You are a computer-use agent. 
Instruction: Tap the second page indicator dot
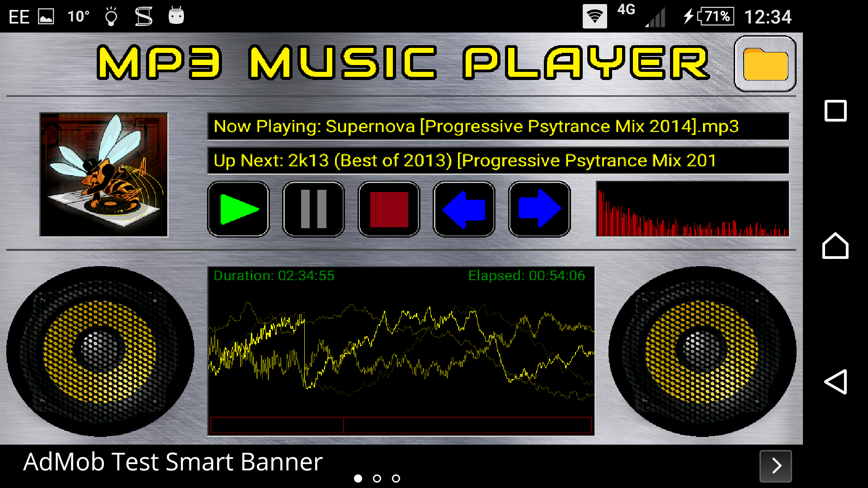(377, 478)
